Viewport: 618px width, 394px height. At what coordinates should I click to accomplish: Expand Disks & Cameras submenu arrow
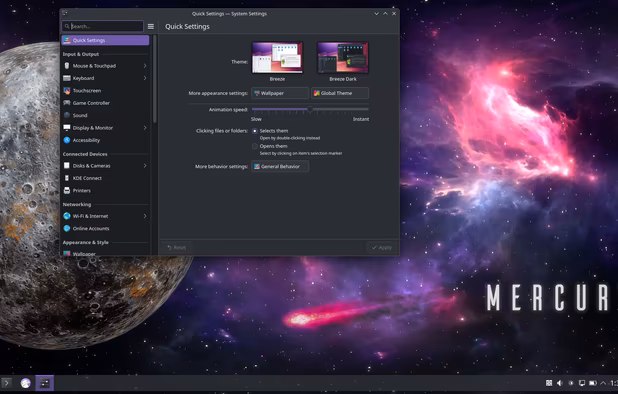(x=145, y=165)
